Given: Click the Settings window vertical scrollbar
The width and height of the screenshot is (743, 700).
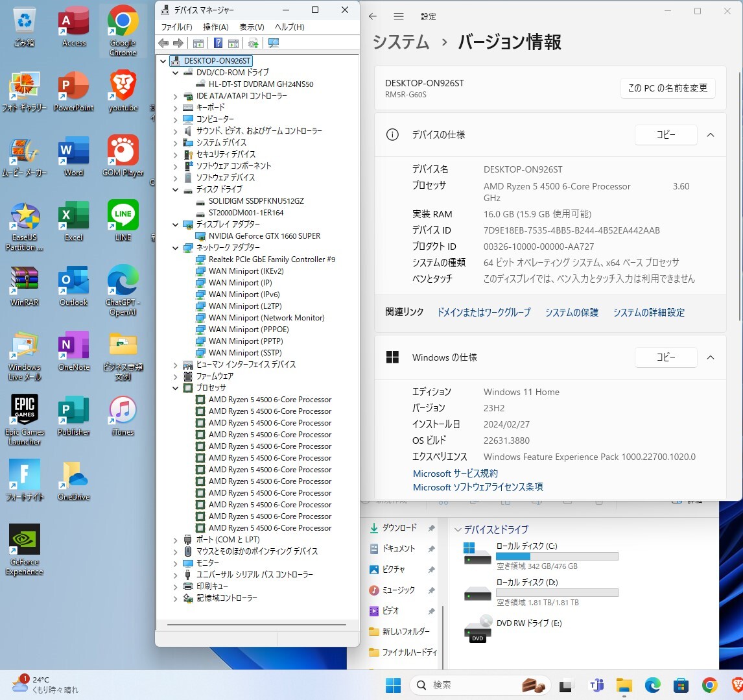Looking at the screenshot, I should [739, 197].
